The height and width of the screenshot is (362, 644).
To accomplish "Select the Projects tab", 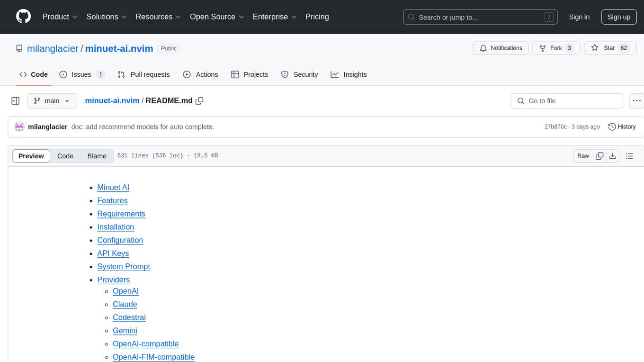I will [250, 74].
